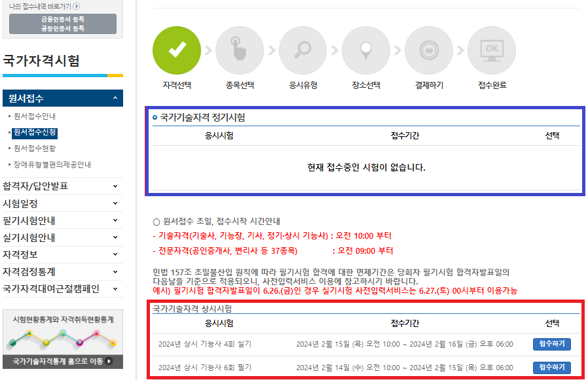
Task: Click the 금융인증서 등록 button
Action: 62,21
